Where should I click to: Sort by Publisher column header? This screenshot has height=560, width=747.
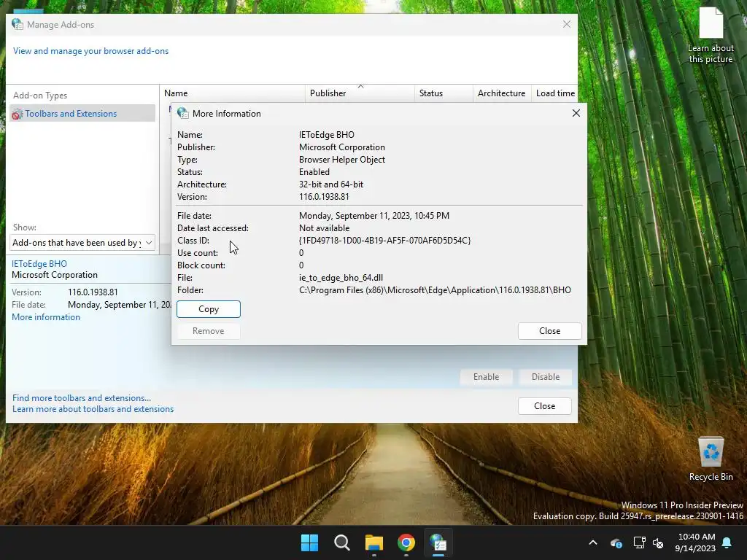[x=360, y=93]
